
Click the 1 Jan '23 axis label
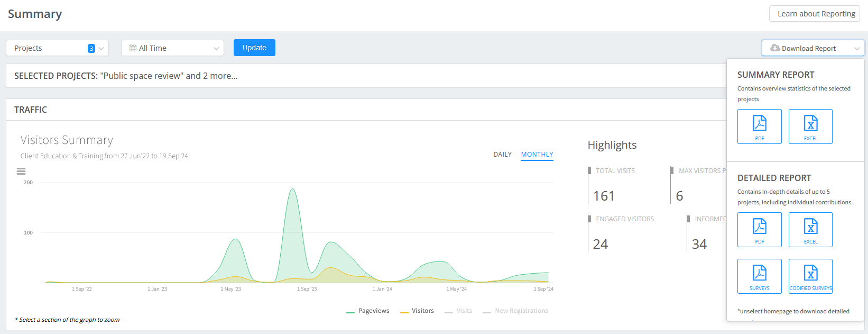[157, 289]
